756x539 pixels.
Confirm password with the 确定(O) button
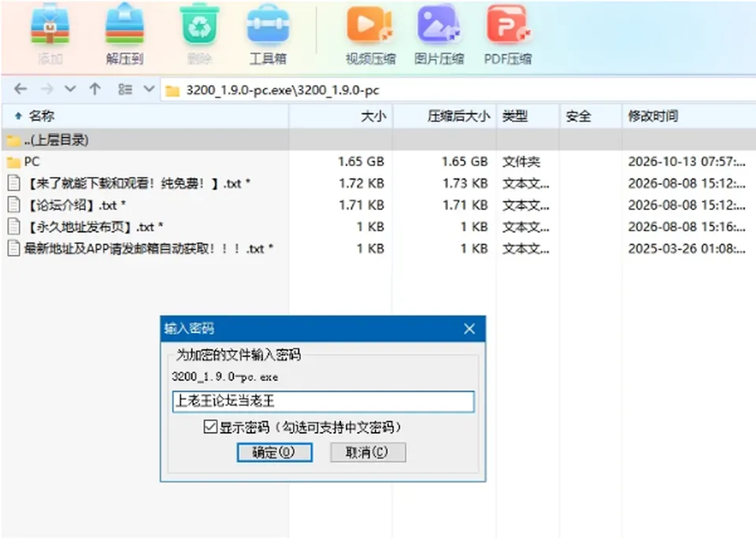click(x=274, y=452)
